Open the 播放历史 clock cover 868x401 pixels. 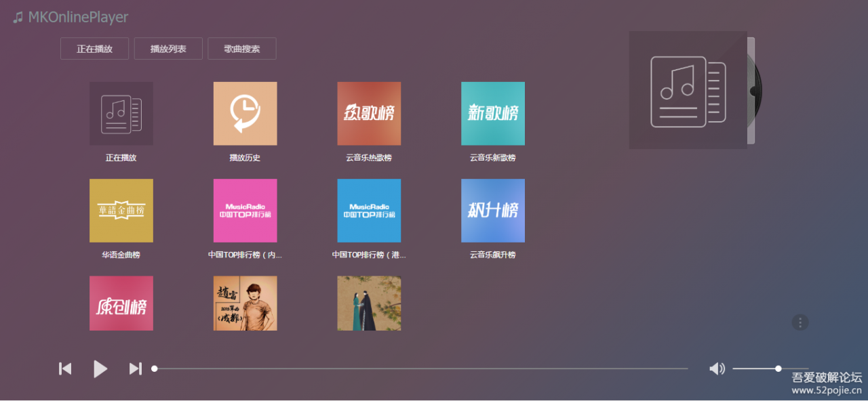[245, 114]
